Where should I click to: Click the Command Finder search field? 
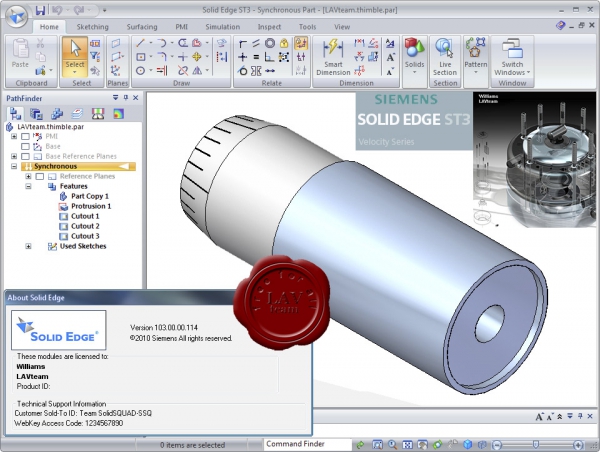pyautogui.click(x=307, y=444)
